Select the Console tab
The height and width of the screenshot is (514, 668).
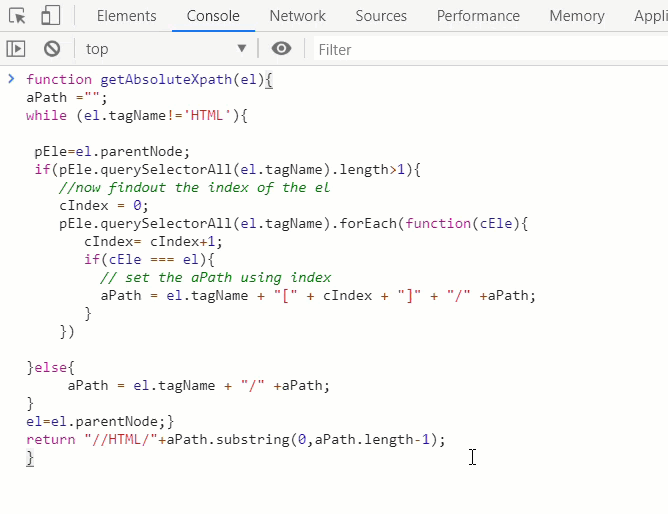(x=213, y=16)
